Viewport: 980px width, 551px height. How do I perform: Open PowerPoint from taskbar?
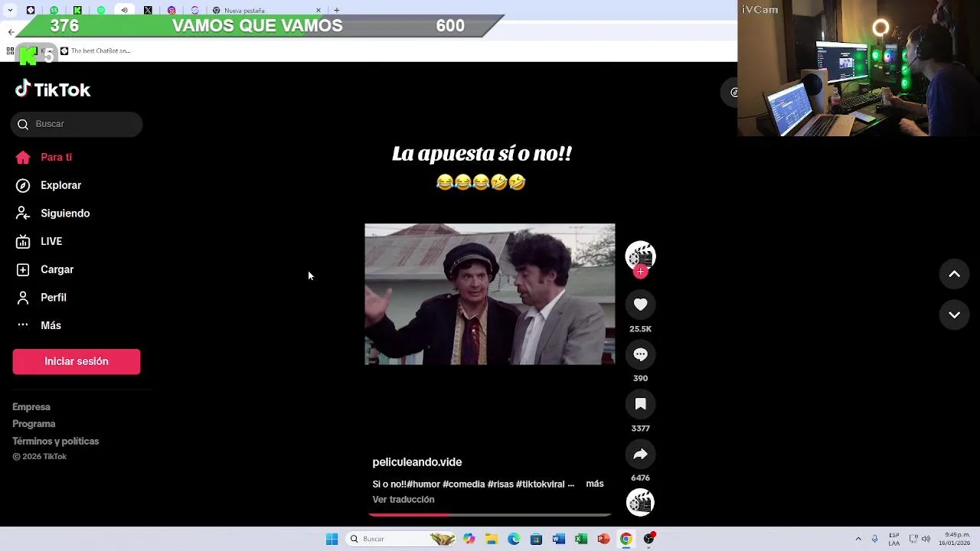(603, 539)
